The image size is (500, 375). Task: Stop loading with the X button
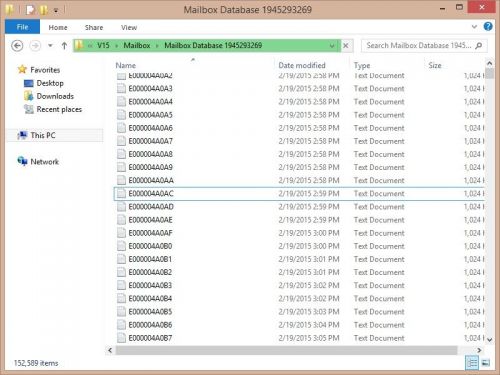point(346,46)
